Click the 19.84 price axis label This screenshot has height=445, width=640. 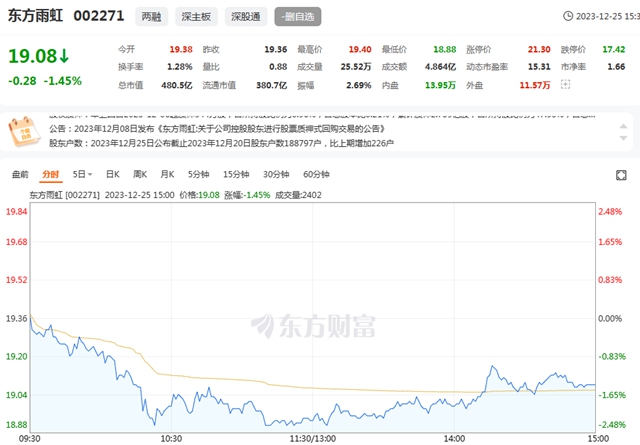(16, 211)
